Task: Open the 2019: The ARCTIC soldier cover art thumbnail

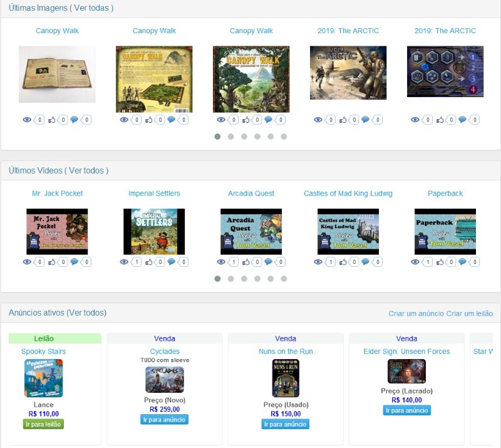Action: (x=348, y=73)
